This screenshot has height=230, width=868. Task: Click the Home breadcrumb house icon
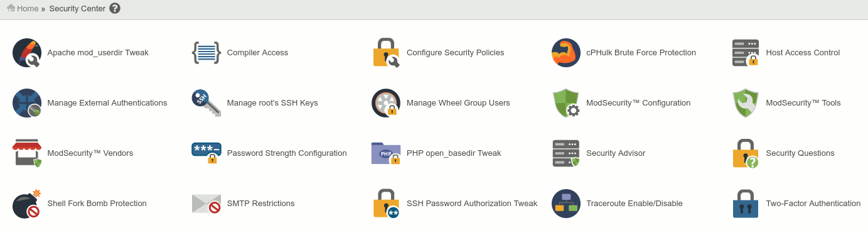coord(11,8)
